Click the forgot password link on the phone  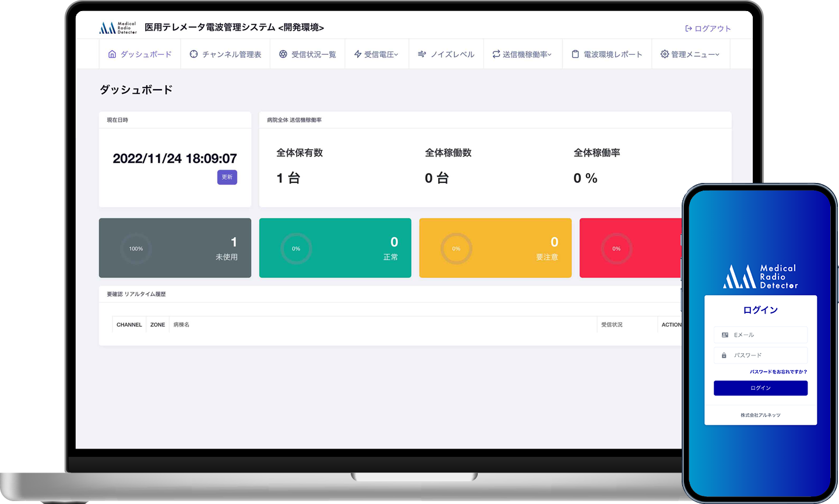778,372
